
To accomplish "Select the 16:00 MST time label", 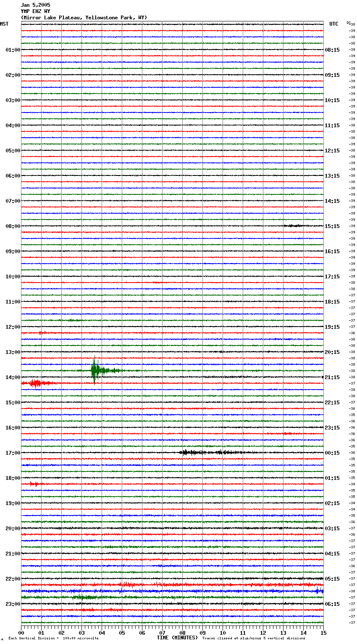I will click(13, 428).
